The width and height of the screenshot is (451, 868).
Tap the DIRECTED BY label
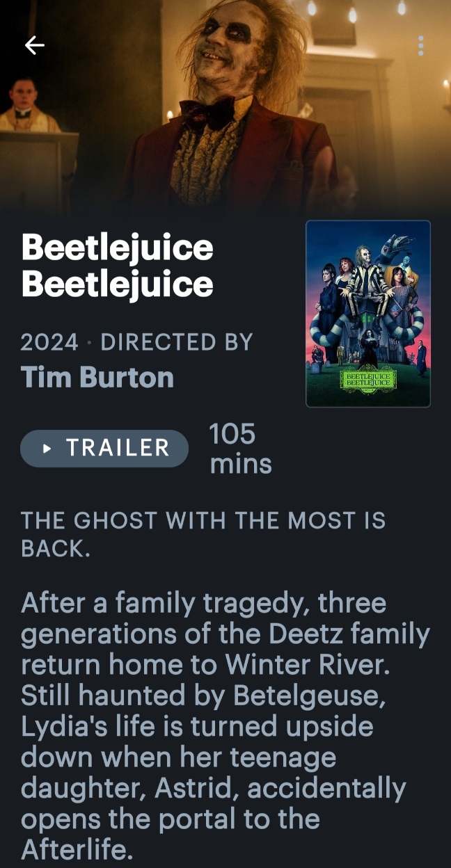click(x=176, y=342)
